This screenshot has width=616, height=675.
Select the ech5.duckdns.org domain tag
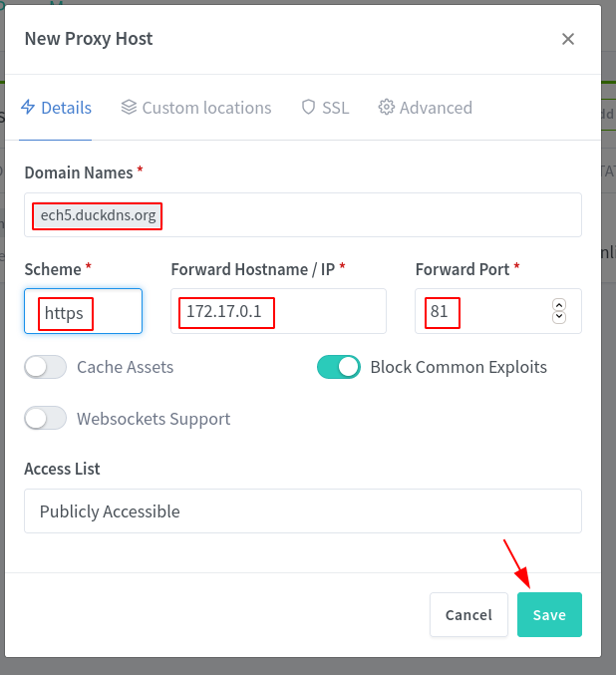click(x=98, y=215)
